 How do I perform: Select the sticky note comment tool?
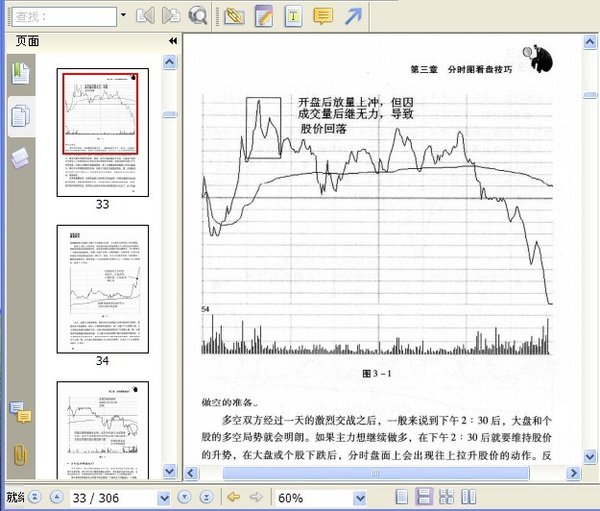click(323, 16)
